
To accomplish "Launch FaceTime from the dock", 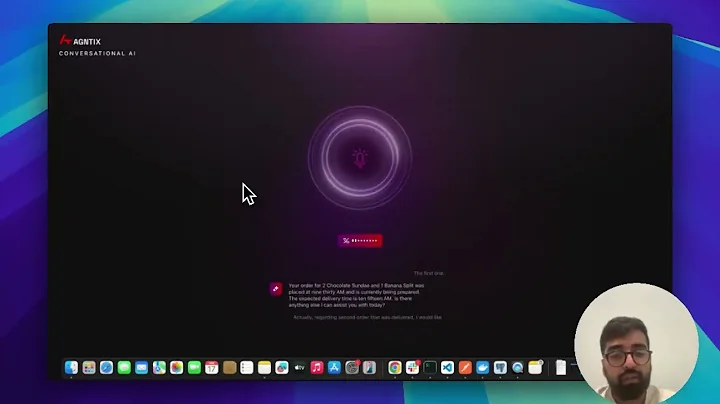I will (194, 367).
